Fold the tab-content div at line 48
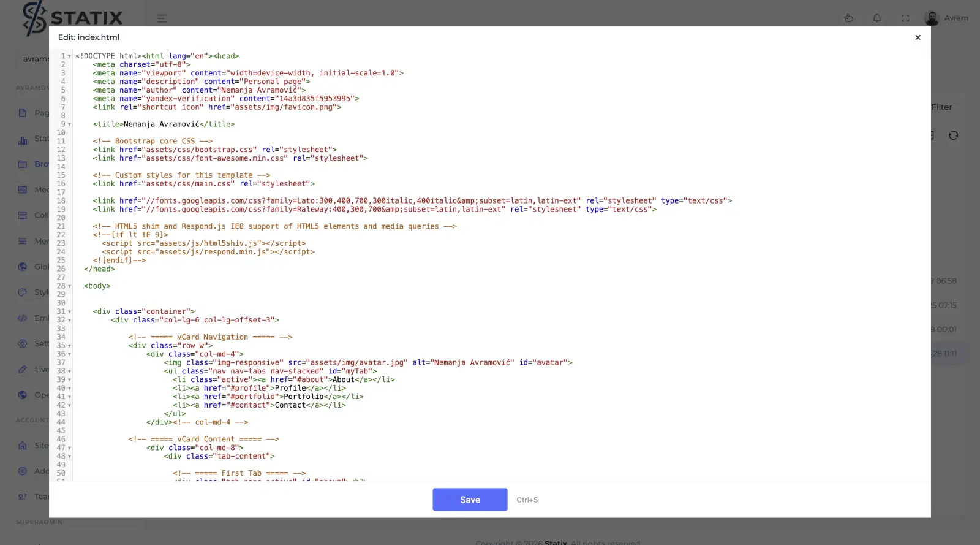The image size is (980, 545). (x=69, y=457)
